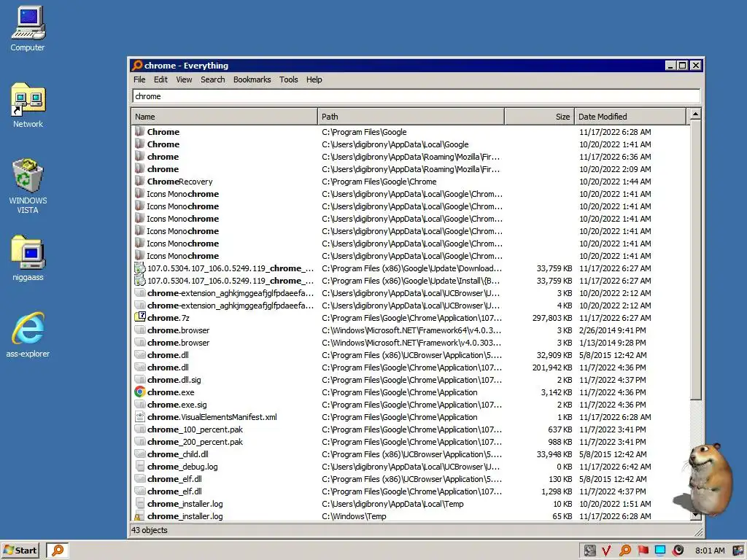Click the 201,942 KB size cell

coord(551,367)
